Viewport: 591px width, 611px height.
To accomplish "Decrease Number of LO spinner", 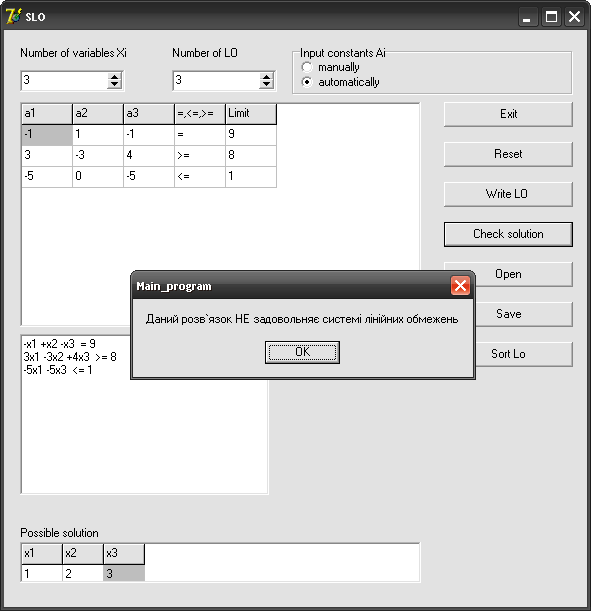I will click(266, 85).
